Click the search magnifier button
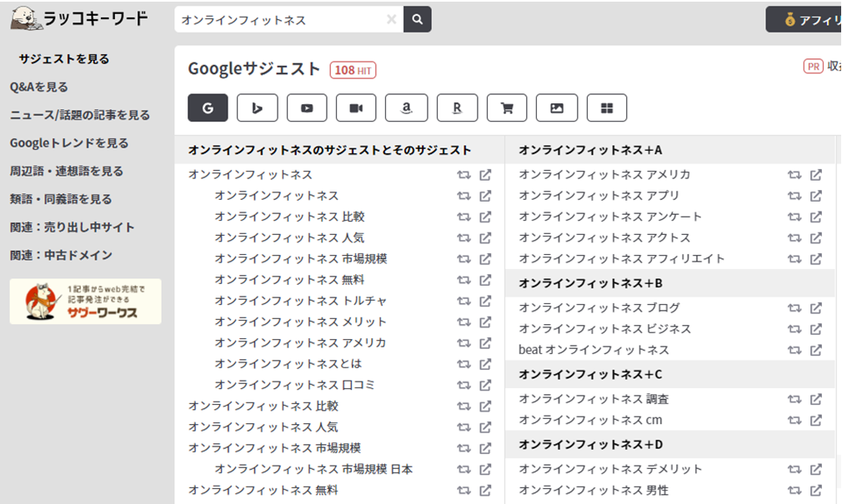Viewport: 842px width, 504px height. (x=417, y=19)
